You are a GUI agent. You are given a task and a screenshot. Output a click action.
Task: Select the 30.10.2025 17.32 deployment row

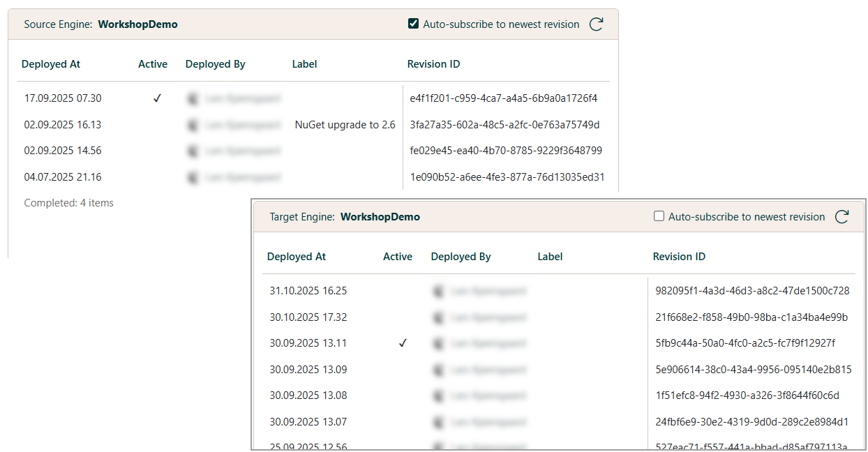coord(308,317)
